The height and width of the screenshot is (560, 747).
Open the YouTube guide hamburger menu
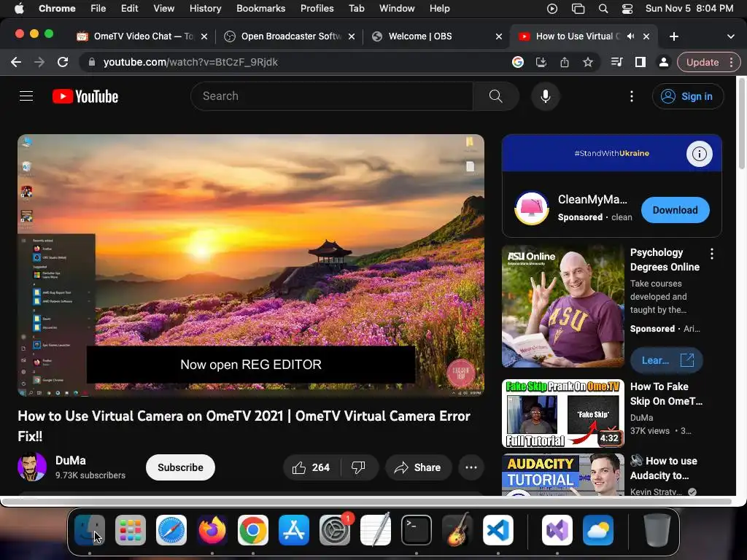(26, 96)
